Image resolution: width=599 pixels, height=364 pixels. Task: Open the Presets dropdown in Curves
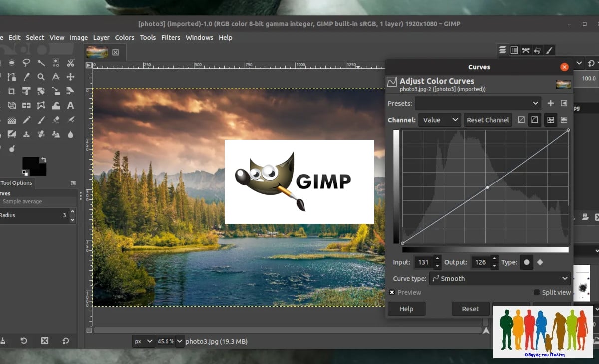tap(478, 103)
